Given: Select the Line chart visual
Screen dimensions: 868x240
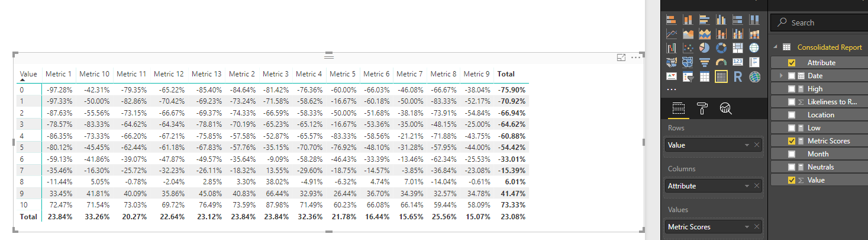Looking at the screenshot, I should pos(672,34).
